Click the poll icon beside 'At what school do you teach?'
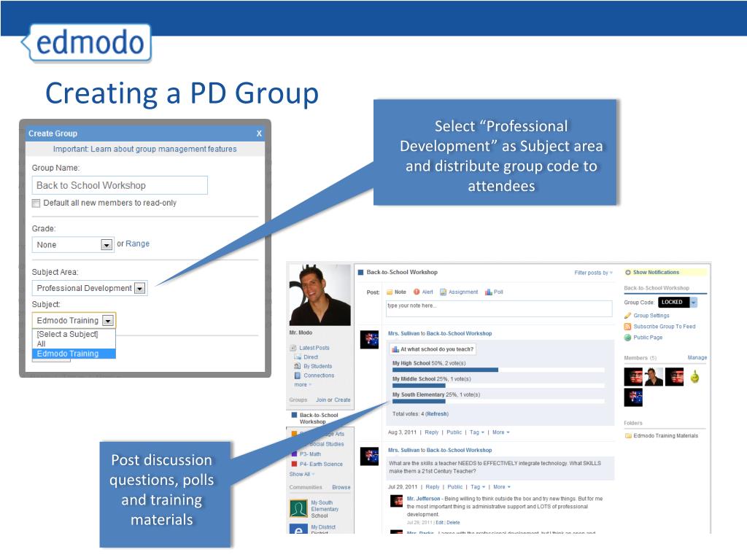This screenshot has width=747, height=560. 395,349
